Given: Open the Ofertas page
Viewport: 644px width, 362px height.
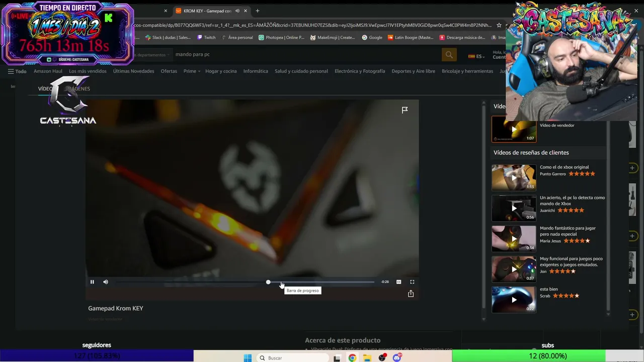Looking at the screenshot, I should coord(169,71).
